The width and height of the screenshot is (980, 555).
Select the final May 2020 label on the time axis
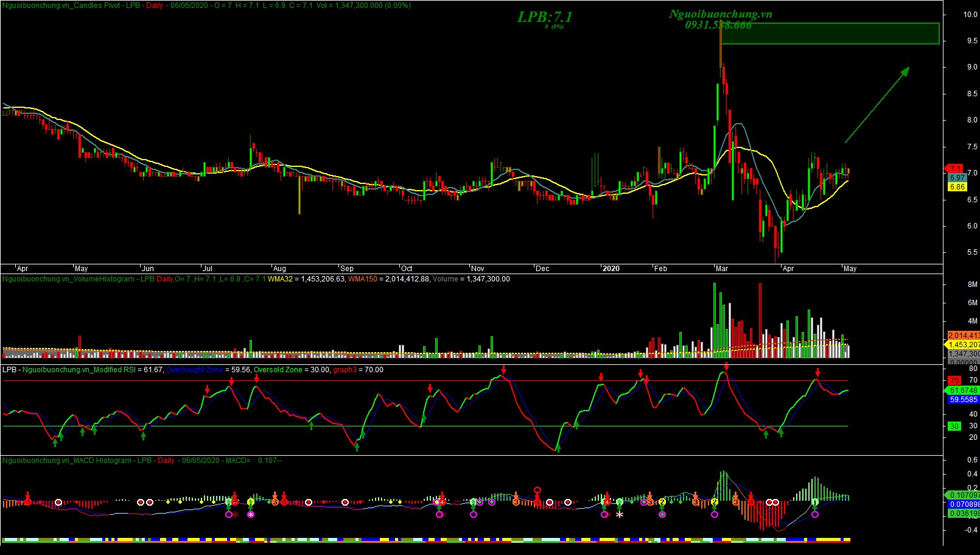tap(850, 269)
